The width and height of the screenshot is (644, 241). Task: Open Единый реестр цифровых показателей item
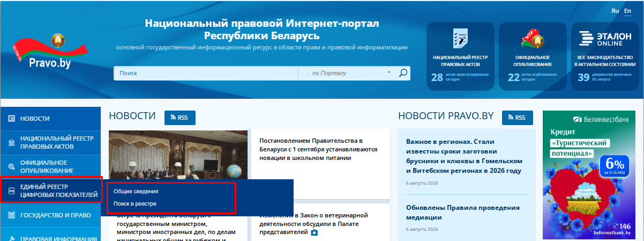[51, 190]
